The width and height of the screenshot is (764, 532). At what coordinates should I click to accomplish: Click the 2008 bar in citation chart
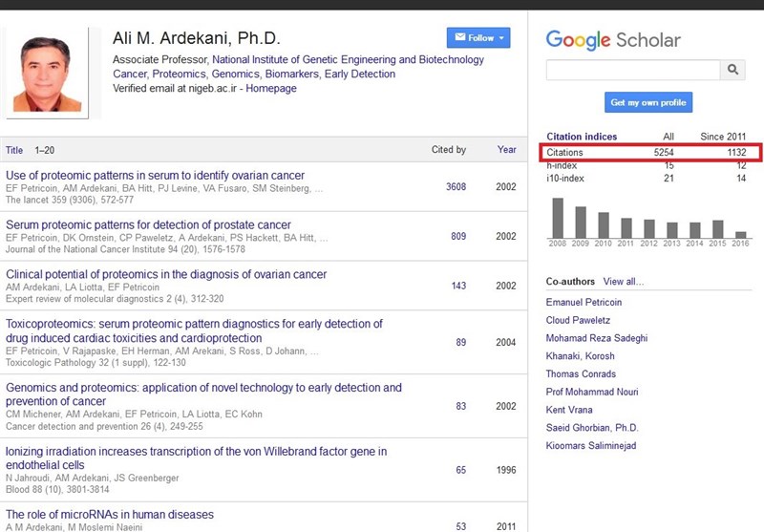point(558,218)
